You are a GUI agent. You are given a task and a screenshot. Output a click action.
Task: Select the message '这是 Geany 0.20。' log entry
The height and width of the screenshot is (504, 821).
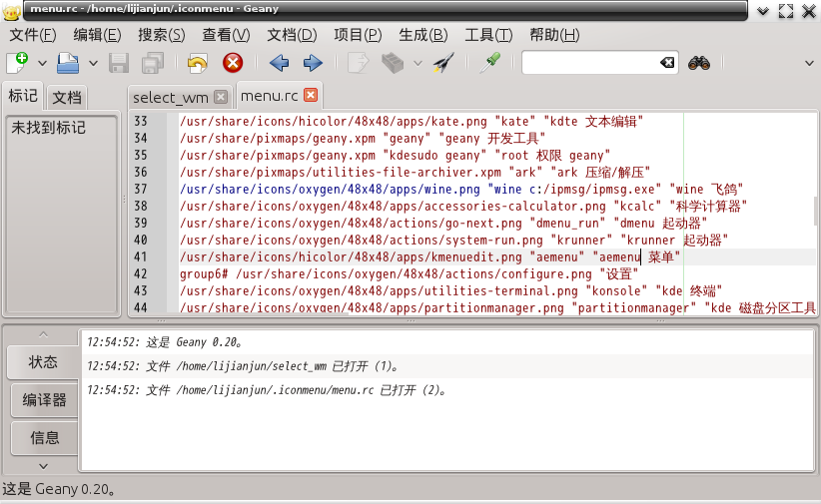pyautogui.click(x=165, y=342)
